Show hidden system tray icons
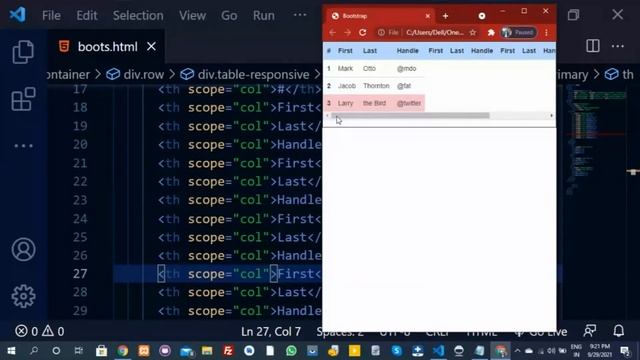Viewport: 640px width, 360px height. [517, 351]
